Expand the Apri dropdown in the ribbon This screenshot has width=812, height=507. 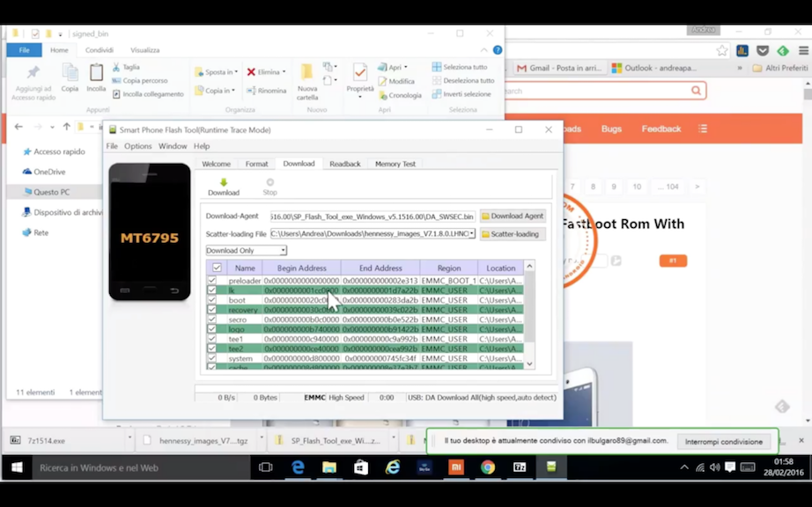click(x=405, y=67)
